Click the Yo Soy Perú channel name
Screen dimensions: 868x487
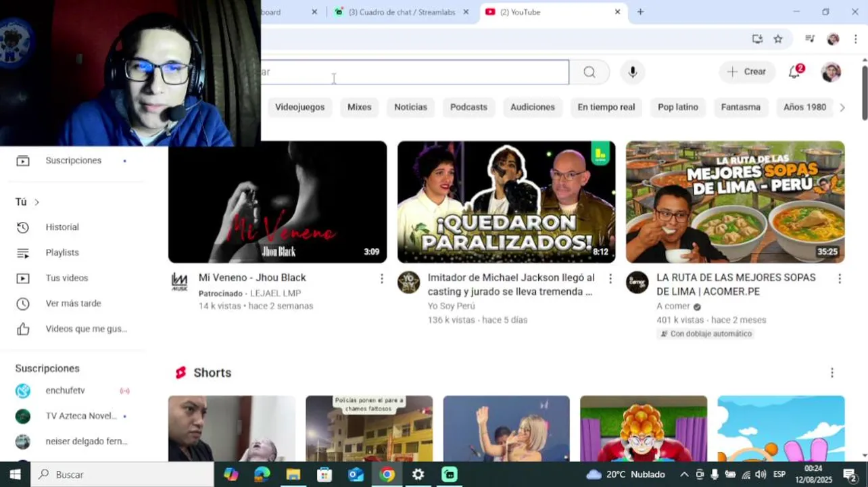452,306
